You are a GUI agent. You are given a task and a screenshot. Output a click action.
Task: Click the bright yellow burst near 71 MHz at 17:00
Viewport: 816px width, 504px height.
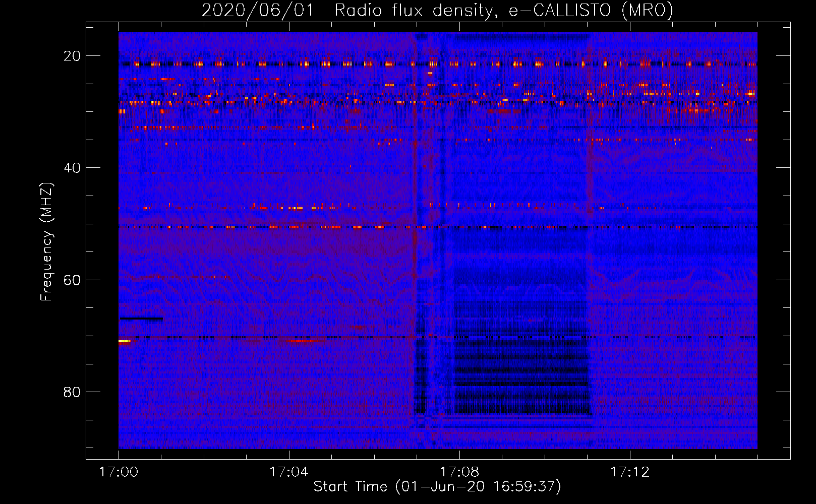[125, 341]
